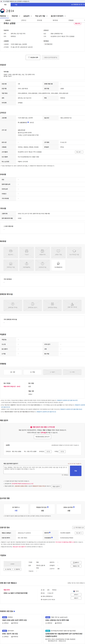Select the 모집요강 section tab
This screenshot has height=644, width=85.
(x=8, y=20)
